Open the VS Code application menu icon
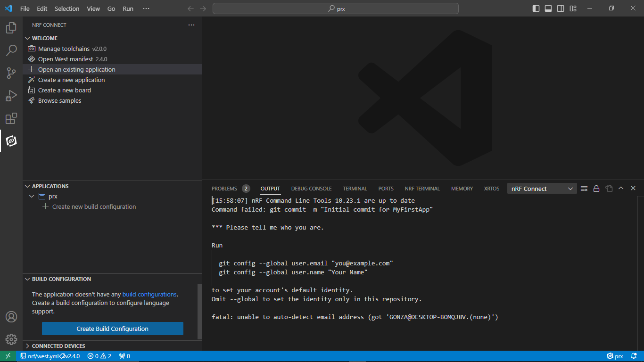The width and height of the screenshot is (644, 362). (9, 8)
